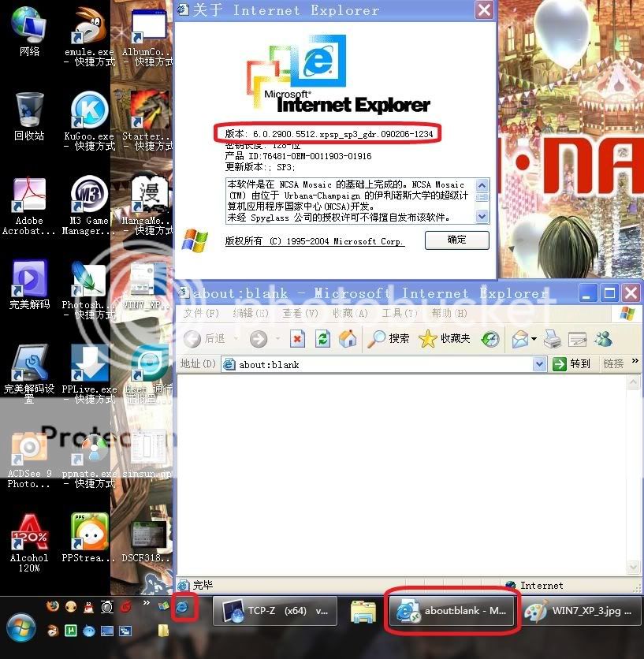Expand the Back button history dropdown arrow
The width and height of the screenshot is (644, 659).
236,339
